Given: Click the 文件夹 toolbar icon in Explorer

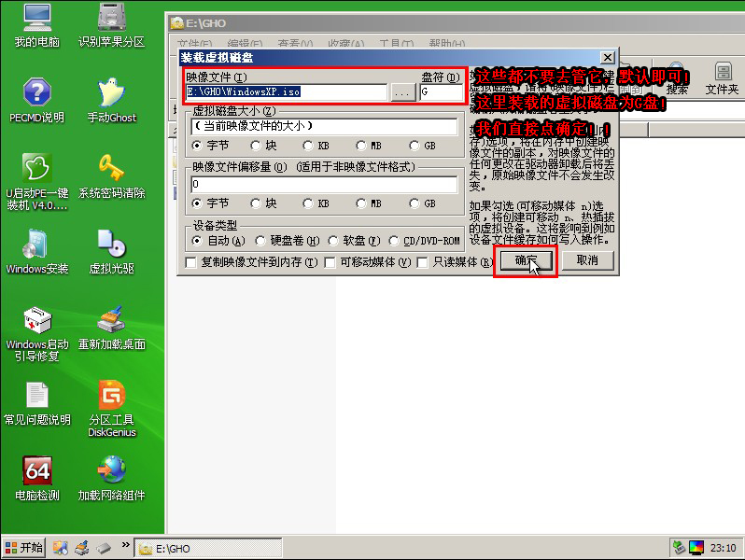Looking at the screenshot, I should tap(722, 75).
